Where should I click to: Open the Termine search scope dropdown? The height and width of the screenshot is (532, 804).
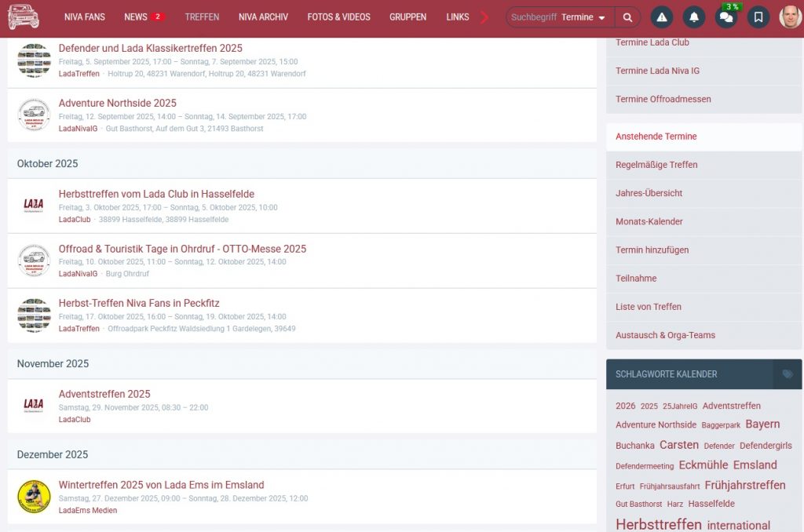click(583, 17)
